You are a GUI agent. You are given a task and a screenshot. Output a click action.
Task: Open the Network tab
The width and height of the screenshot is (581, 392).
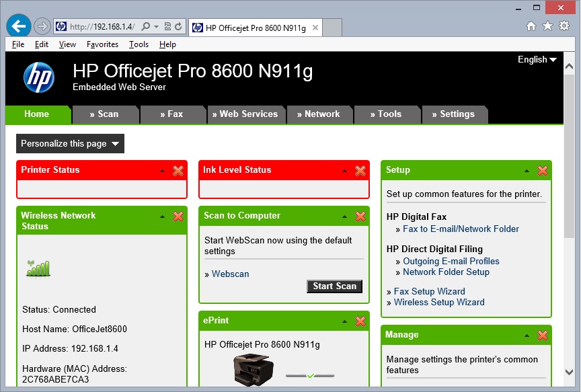319,114
